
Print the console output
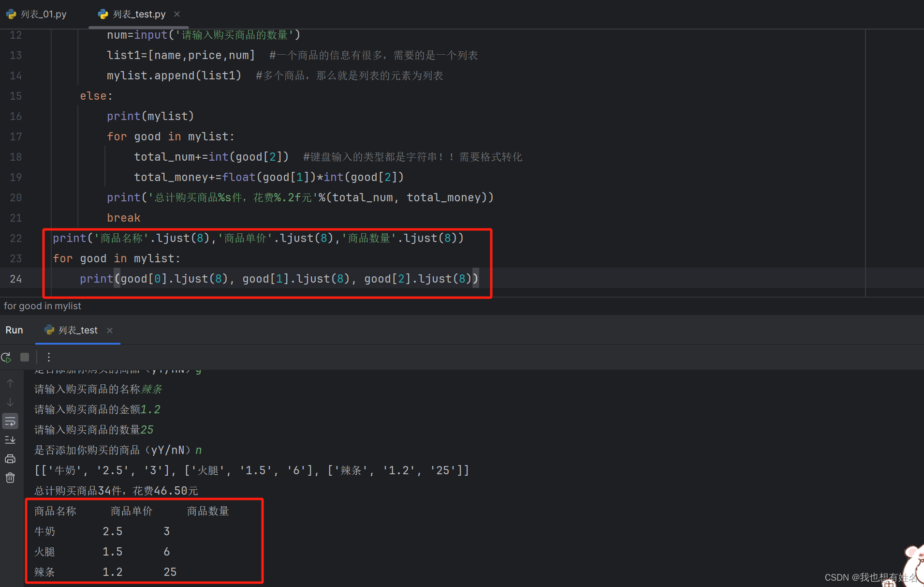[x=10, y=459]
